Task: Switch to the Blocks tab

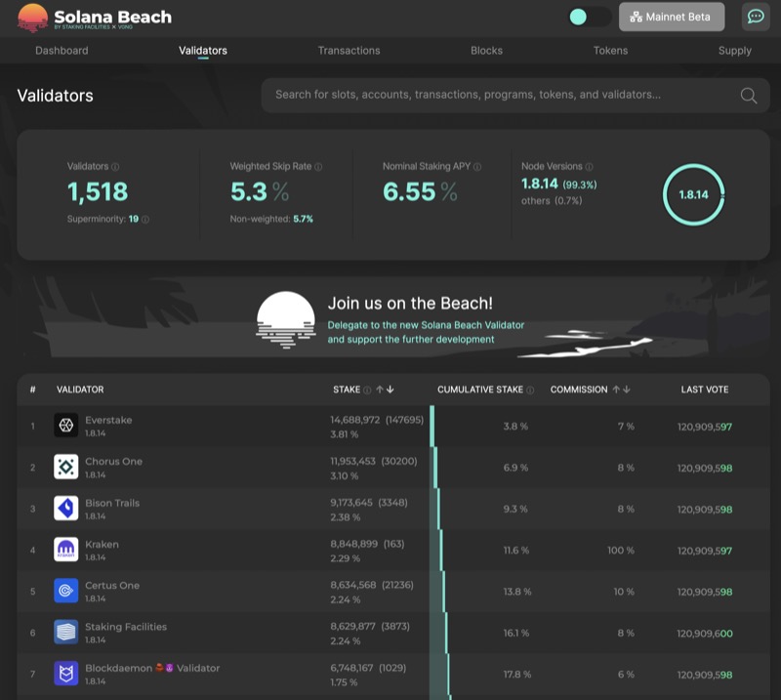Action: click(x=486, y=51)
